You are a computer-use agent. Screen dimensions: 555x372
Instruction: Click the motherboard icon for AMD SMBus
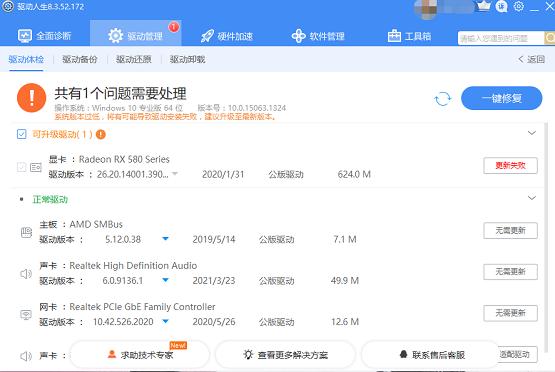pyautogui.click(x=26, y=232)
